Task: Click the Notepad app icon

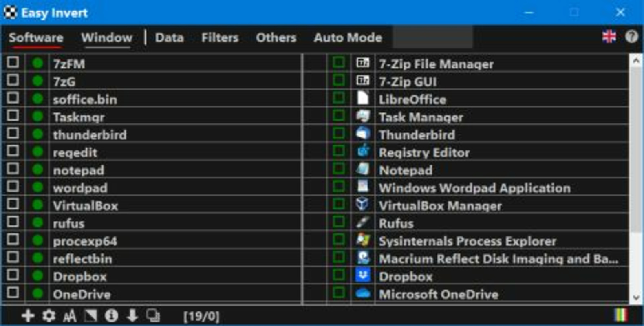Action: pos(363,168)
